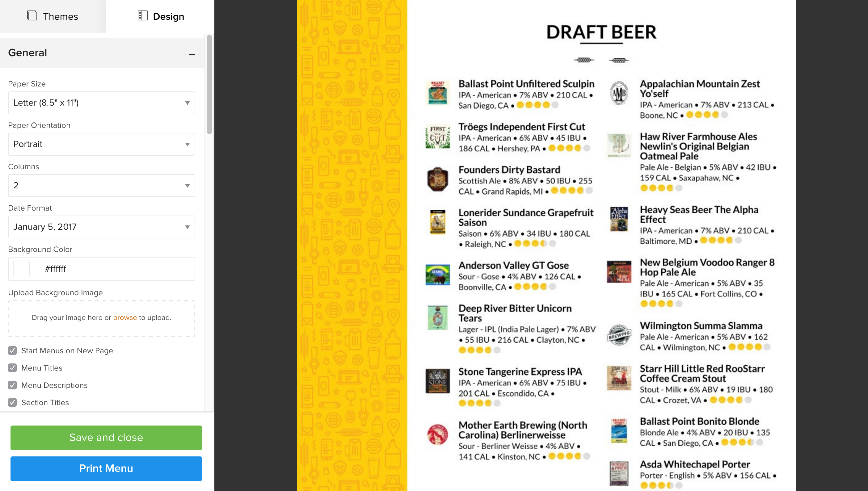Click the Ballast Point Unfiltered Sculpin thumbnail
The height and width of the screenshot is (491, 868).
coord(437,93)
